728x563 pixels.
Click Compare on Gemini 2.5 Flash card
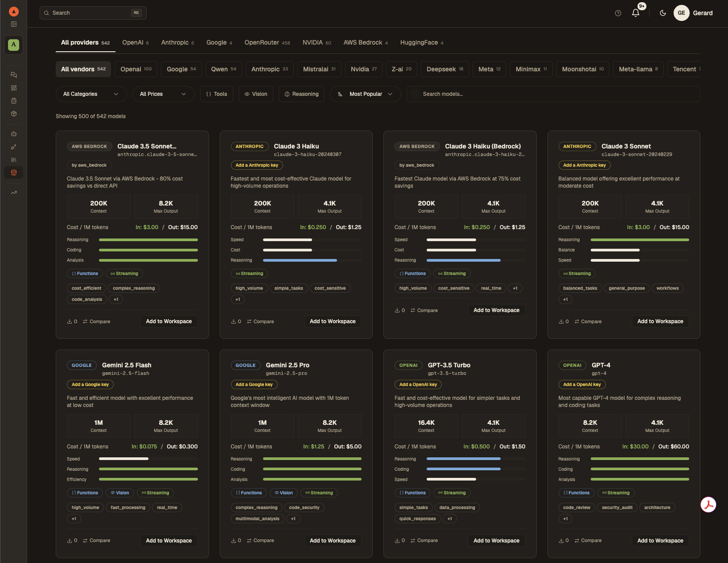pyautogui.click(x=96, y=540)
